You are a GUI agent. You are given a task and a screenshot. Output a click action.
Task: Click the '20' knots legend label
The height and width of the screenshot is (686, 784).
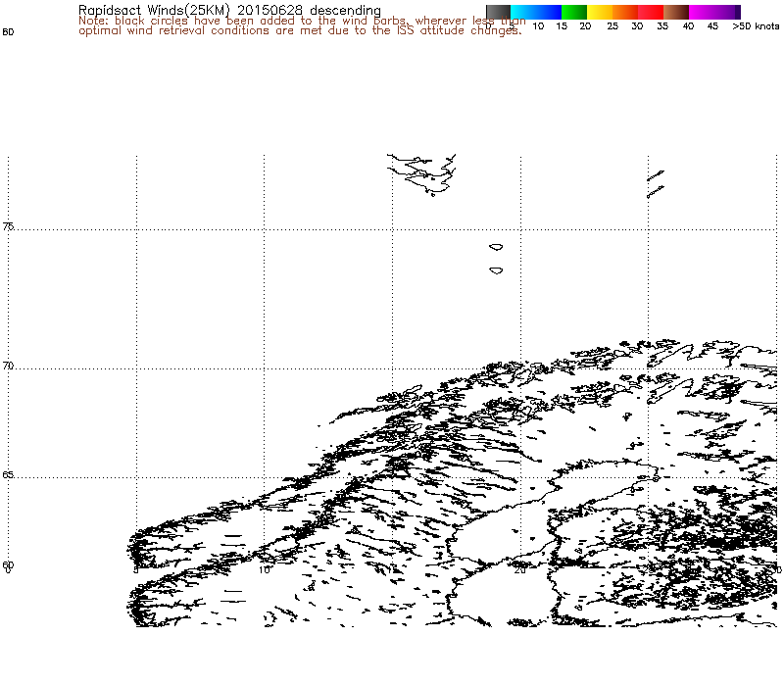pos(585,26)
